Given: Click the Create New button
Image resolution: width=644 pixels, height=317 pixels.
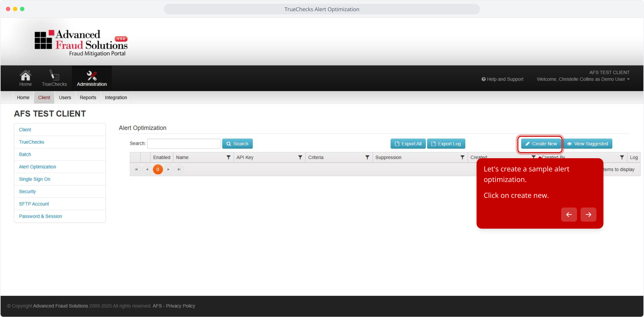Looking at the screenshot, I should (541, 144).
